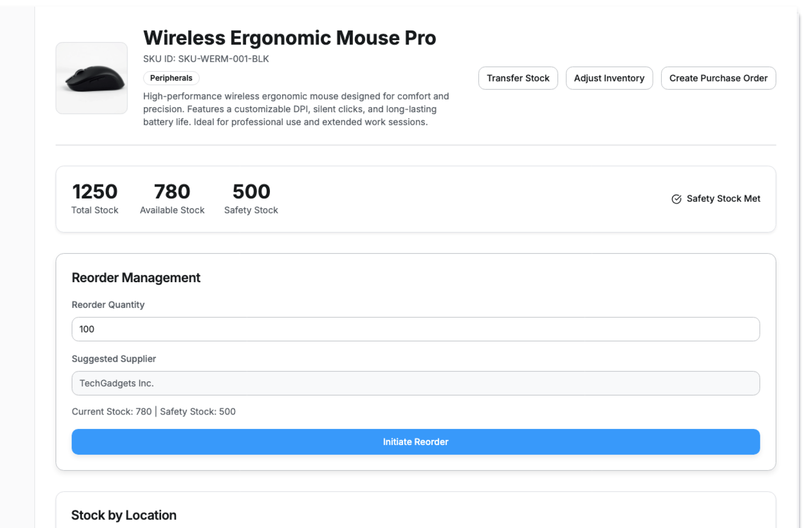Focus the Reorder Quantity input field

[x=415, y=329]
